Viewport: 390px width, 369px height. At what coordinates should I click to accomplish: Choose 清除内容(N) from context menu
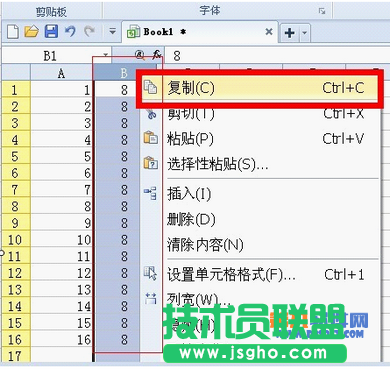click(260, 244)
